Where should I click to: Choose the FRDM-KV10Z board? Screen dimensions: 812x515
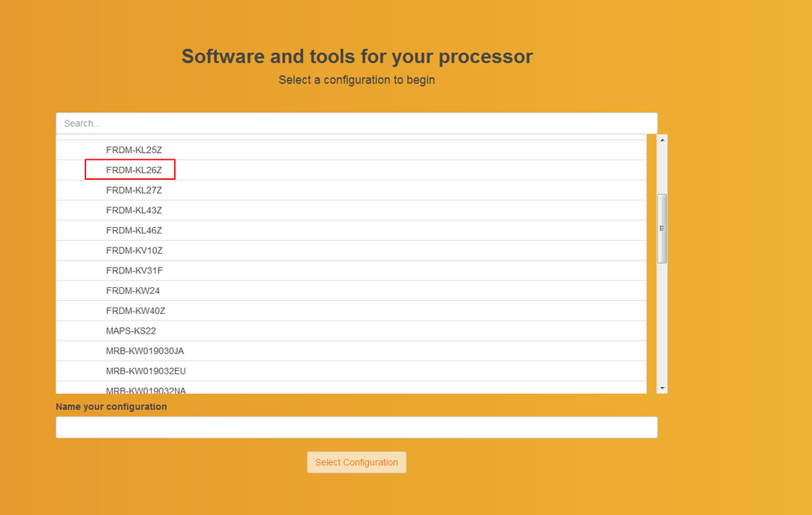pos(351,251)
